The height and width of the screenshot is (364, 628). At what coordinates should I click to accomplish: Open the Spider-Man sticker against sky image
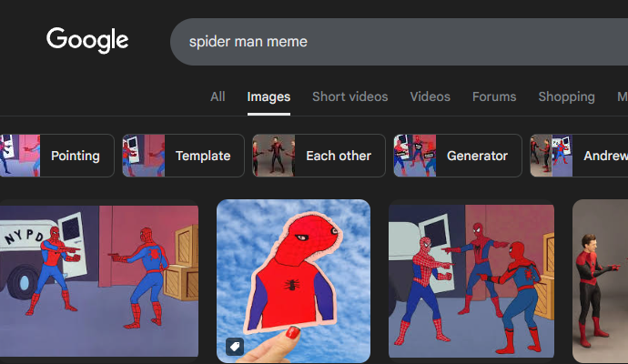tap(294, 280)
